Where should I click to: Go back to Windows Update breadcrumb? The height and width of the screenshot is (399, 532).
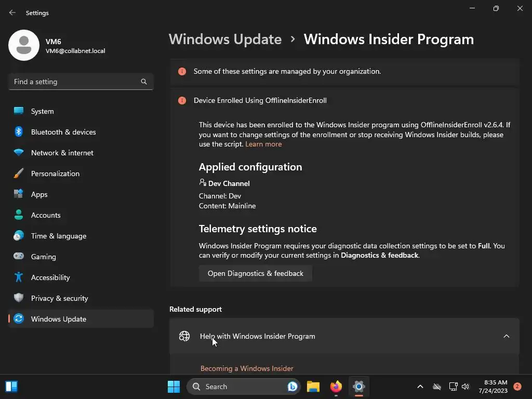tap(225, 39)
